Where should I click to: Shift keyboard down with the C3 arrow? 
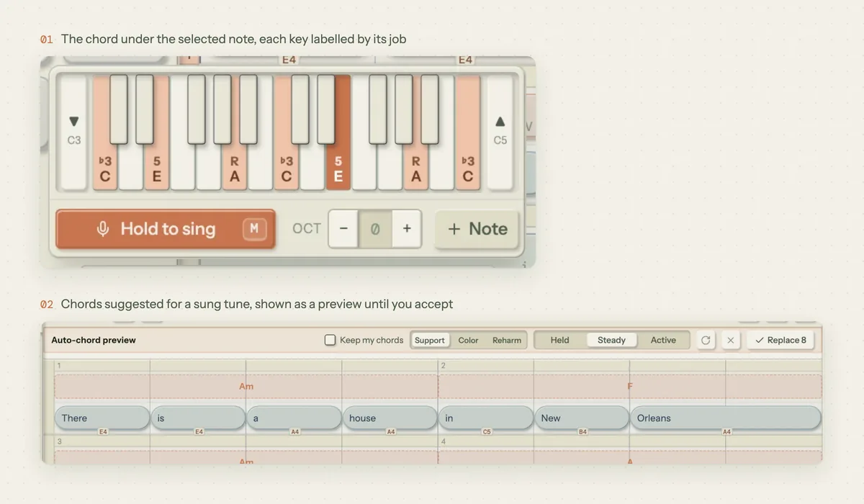(73, 132)
